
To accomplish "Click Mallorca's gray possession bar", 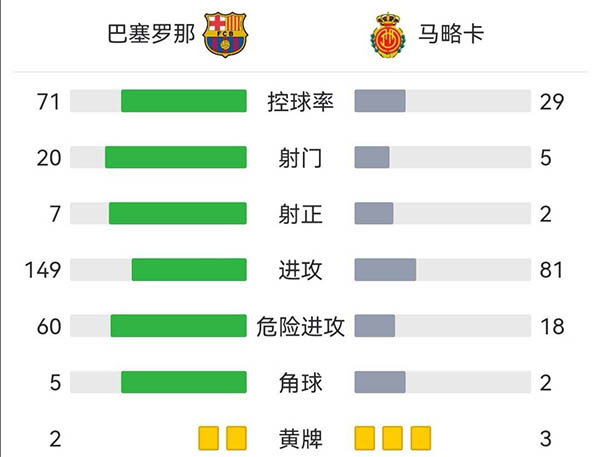I will click(x=380, y=101).
